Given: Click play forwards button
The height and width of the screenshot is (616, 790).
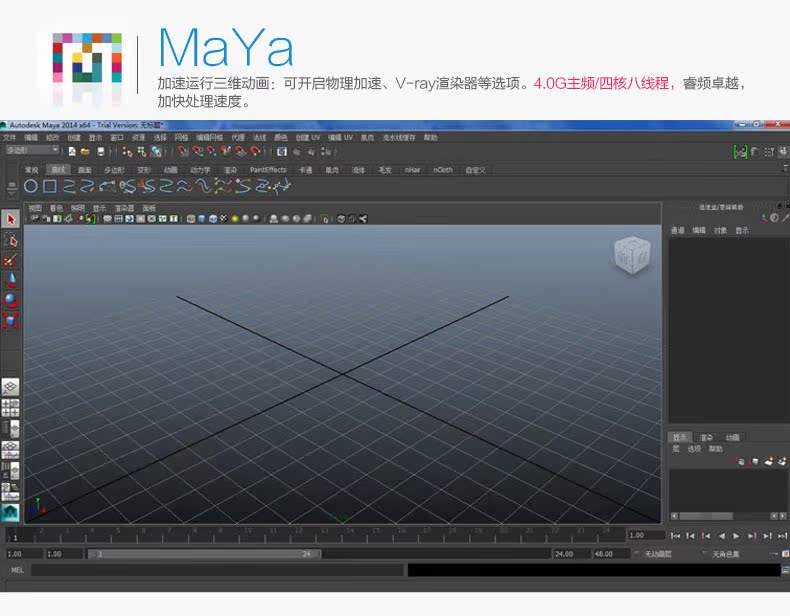Looking at the screenshot, I should (736, 536).
